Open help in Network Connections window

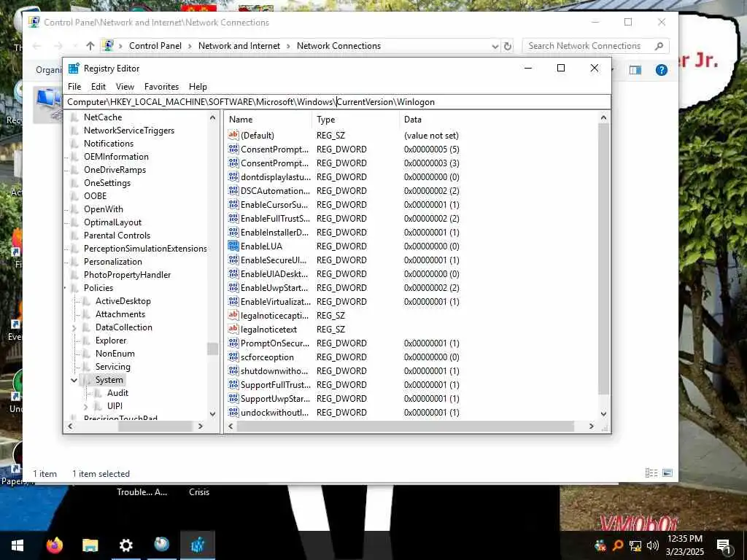click(661, 70)
